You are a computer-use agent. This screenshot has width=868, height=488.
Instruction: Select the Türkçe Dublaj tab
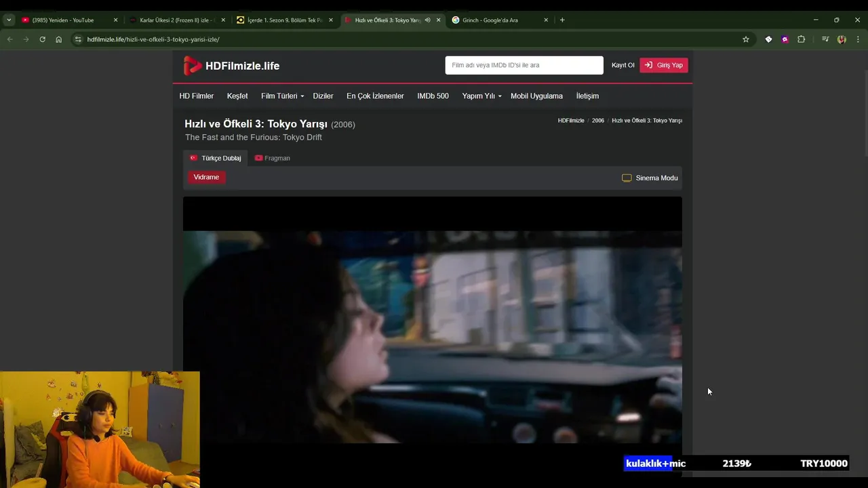[216, 158]
